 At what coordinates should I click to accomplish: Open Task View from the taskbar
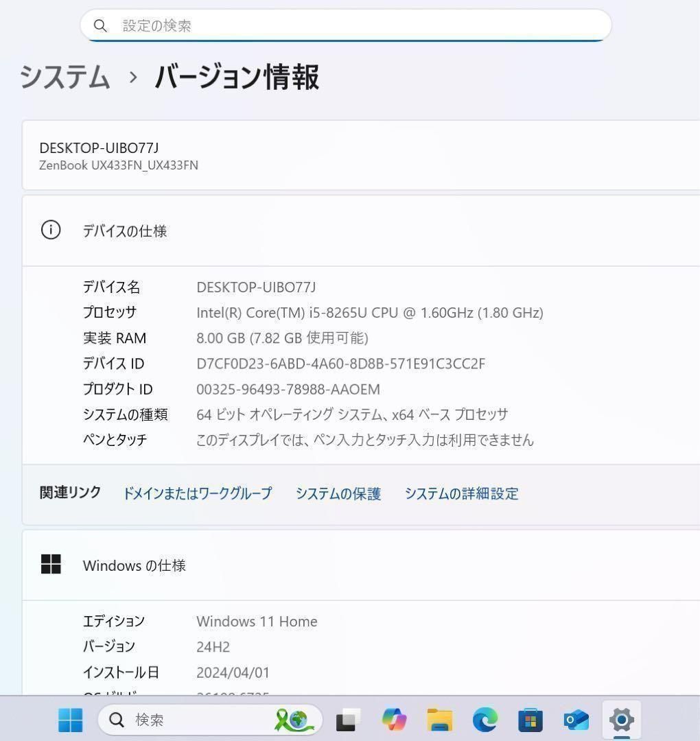tap(348, 720)
